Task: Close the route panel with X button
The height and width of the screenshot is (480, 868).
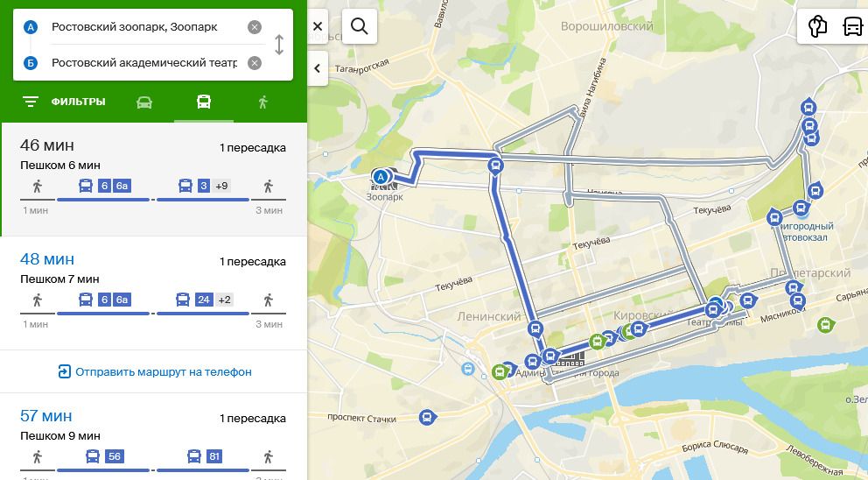Action: click(x=318, y=26)
